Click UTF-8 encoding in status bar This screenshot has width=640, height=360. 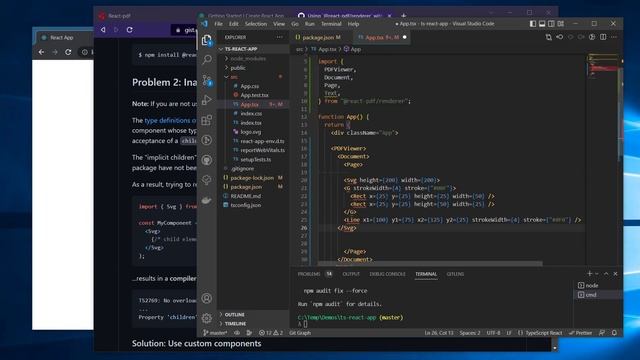point(493,333)
